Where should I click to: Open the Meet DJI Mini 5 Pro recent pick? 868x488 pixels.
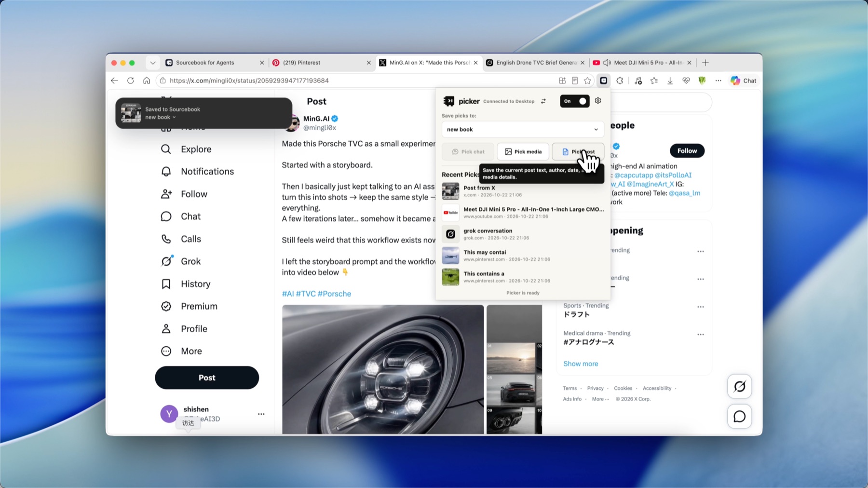coord(523,213)
